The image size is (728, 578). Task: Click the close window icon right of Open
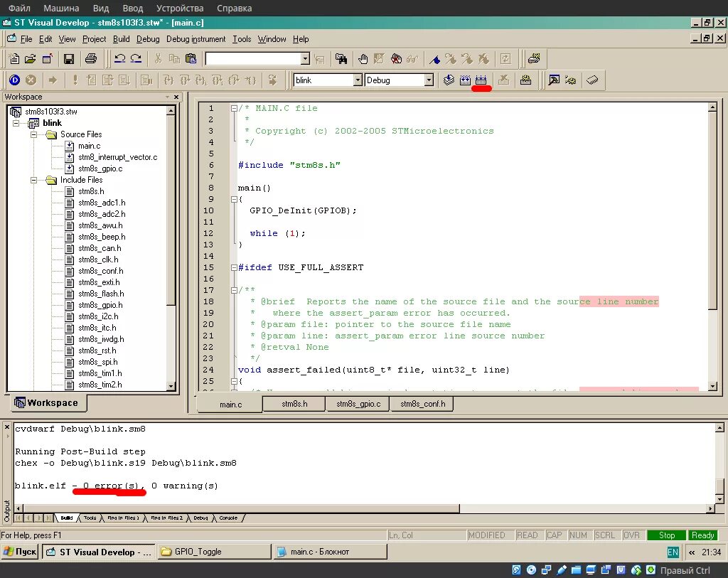(47, 58)
